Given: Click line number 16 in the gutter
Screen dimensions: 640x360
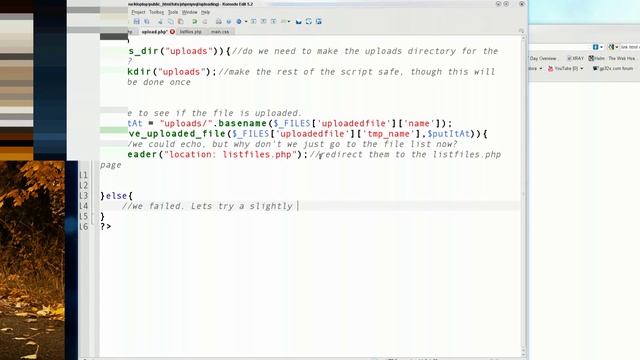Looking at the screenshot, I should pos(83,227).
